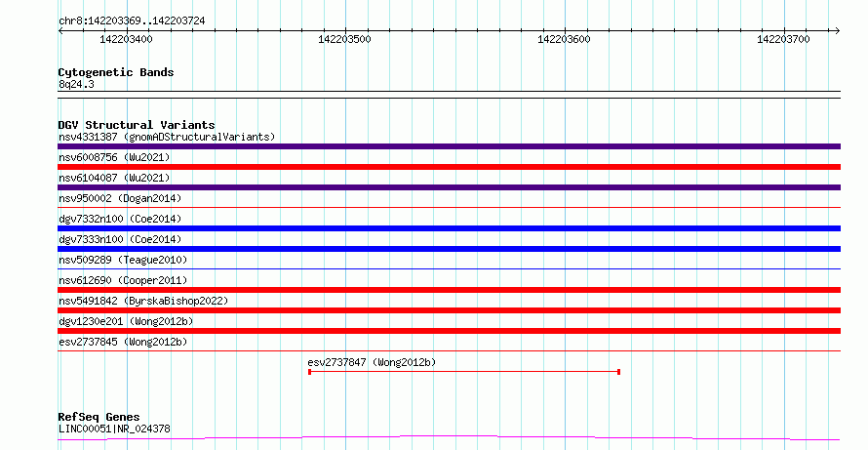Select dgv1230e201 (Wong2012b) label
Viewport: 868px width, 450px height.
click(126, 321)
